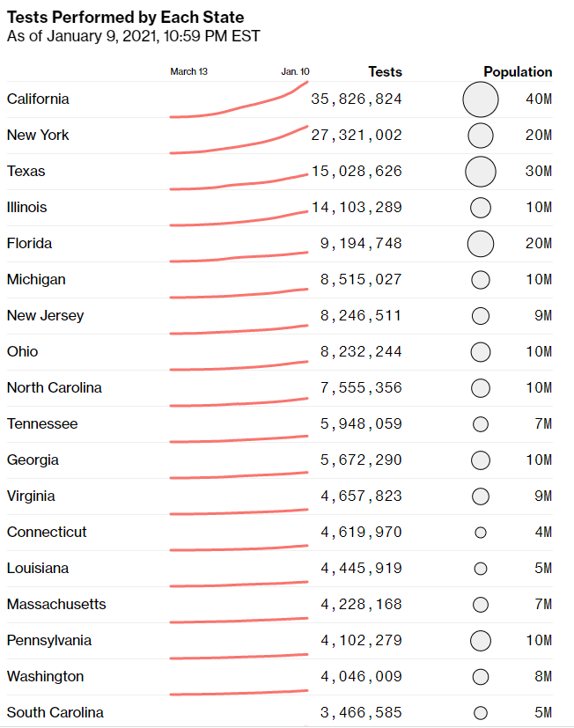Click the Tests column header
Screen dimensions: 574x728
click(x=385, y=71)
